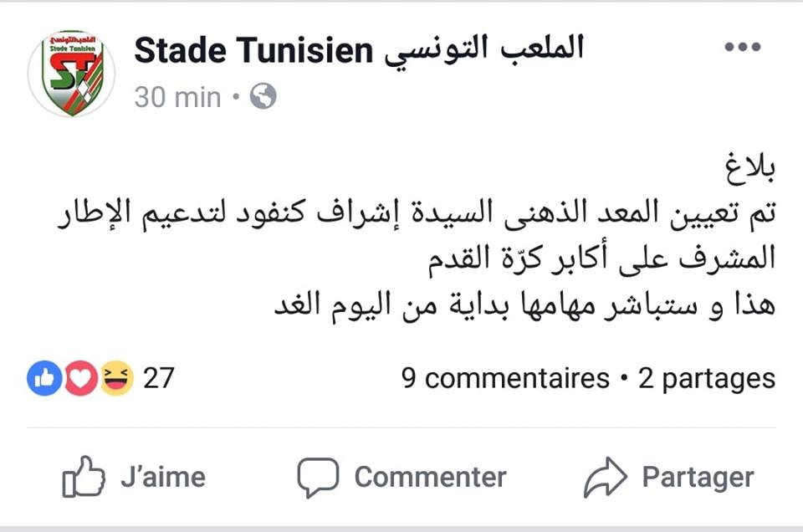
Task: Click the laughing face reaction icon
Action: pos(116,378)
